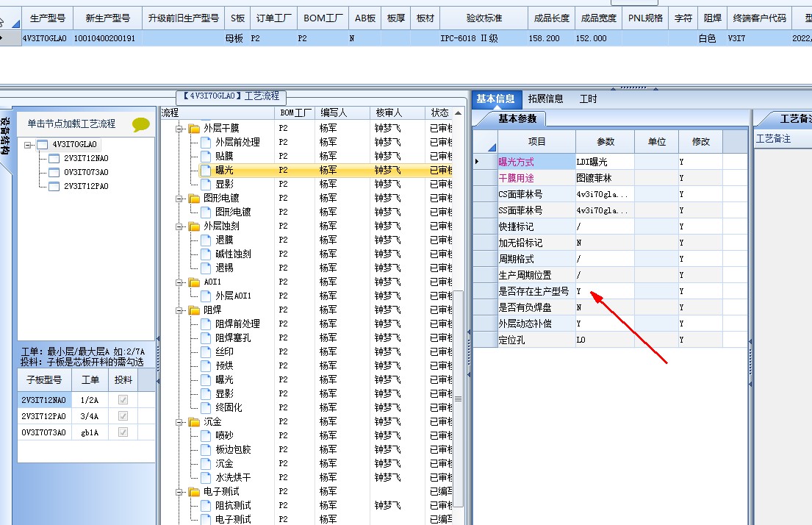Collapse the 阻焊 process group
This screenshot has width=812, height=525.
pyautogui.click(x=179, y=310)
